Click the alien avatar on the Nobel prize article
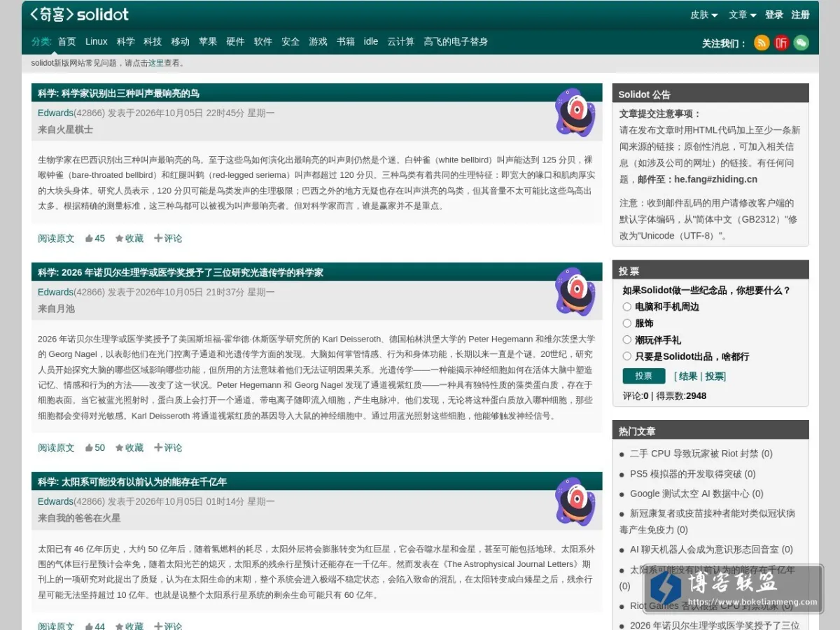The height and width of the screenshot is (630, 840). [575, 291]
